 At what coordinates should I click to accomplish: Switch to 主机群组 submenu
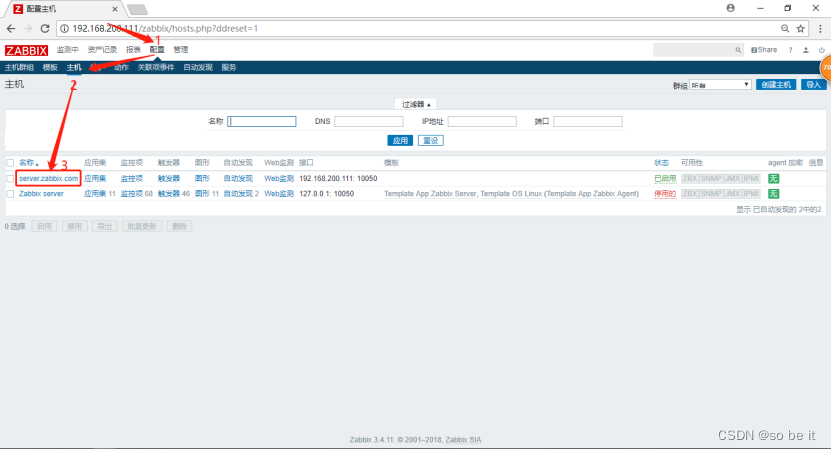click(19, 67)
